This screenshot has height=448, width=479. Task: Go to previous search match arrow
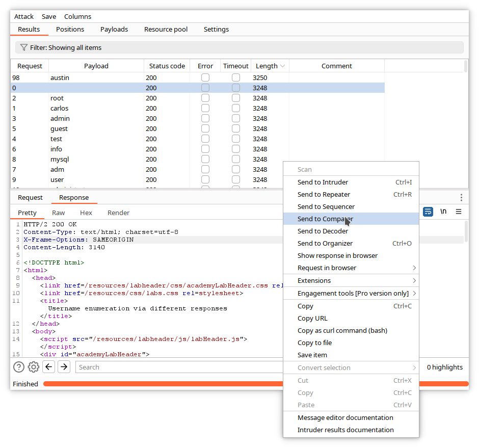[x=48, y=367]
